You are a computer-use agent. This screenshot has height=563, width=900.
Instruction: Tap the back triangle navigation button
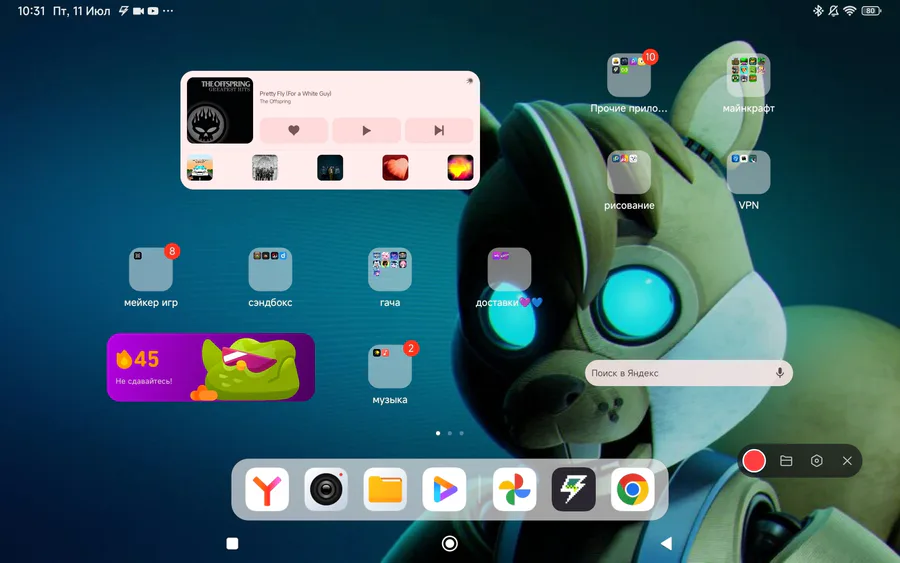coord(666,543)
